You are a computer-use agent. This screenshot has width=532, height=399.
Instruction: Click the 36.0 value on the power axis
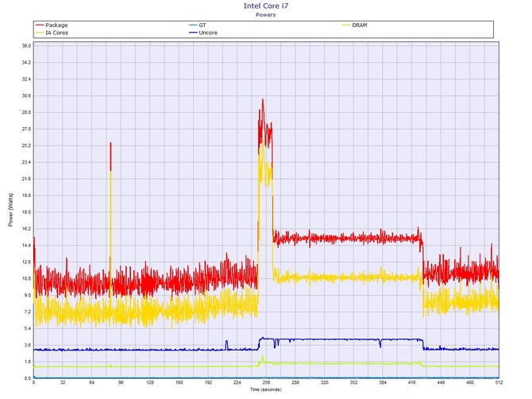(x=26, y=46)
